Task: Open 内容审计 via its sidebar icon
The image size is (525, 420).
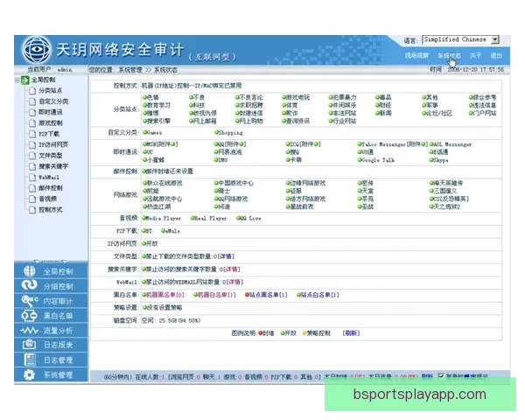Action: [x=29, y=301]
